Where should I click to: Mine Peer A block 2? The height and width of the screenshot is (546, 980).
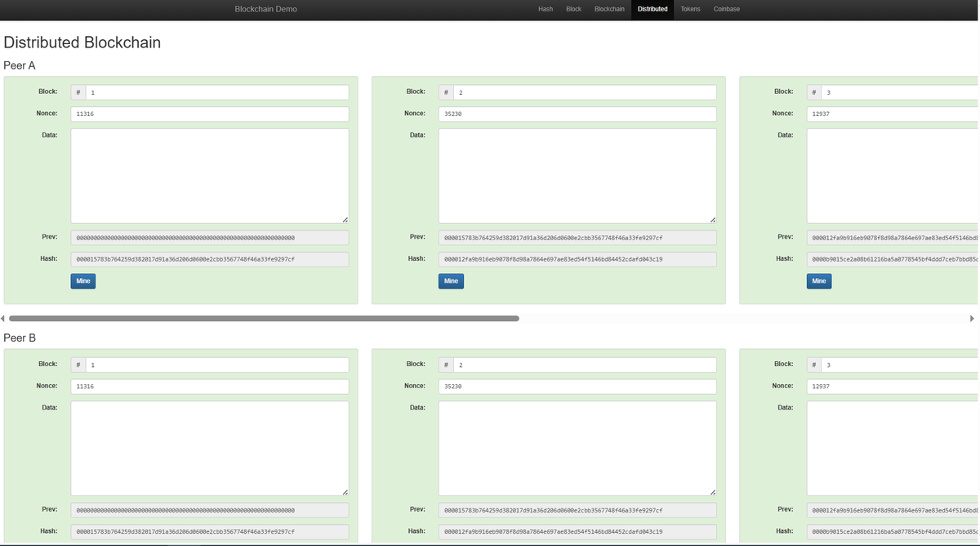coord(451,281)
